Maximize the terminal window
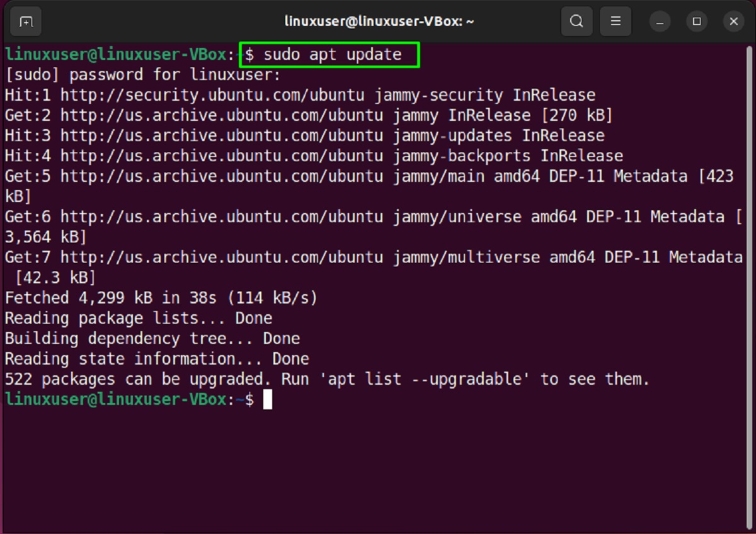Screen dimensions: 756x534 [x=696, y=21]
